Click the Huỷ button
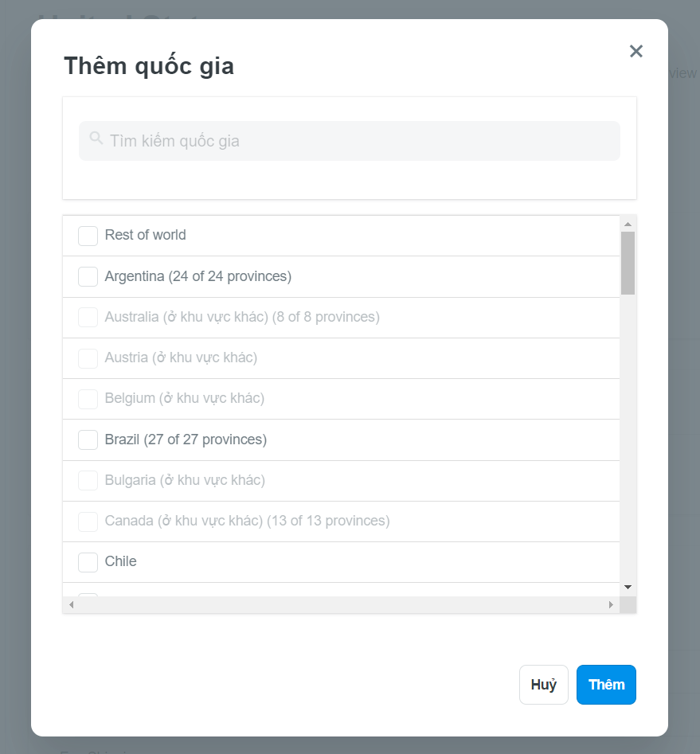The image size is (700, 754). (544, 684)
